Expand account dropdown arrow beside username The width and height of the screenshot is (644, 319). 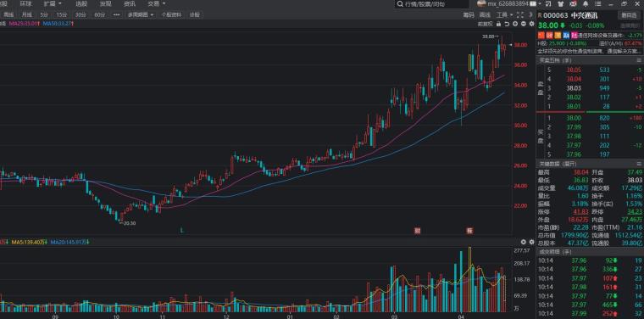click(540, 3)
